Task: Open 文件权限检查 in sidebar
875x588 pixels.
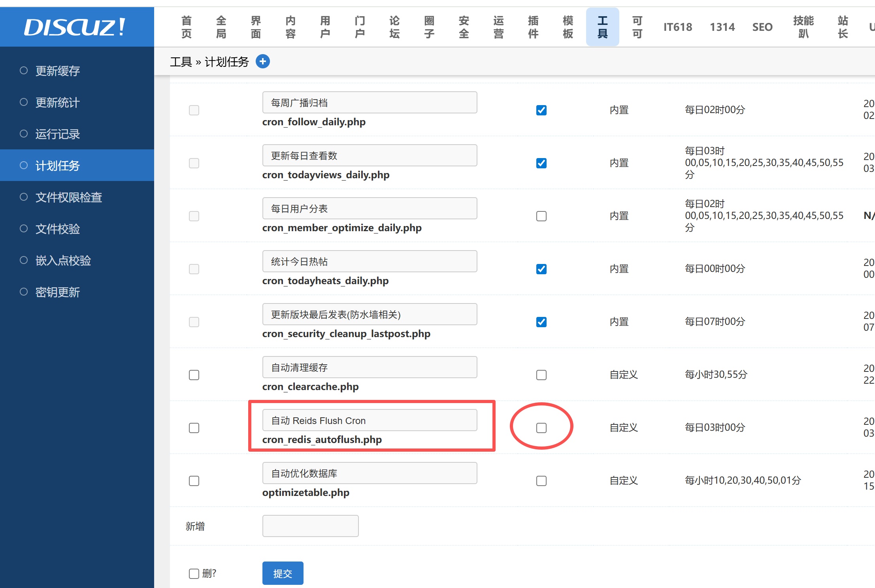Action: pyautogui.click(x=77, y=197)
